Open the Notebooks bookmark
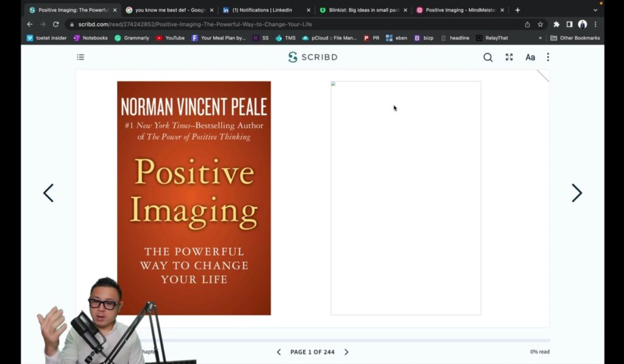624x364 pixels. pos(91,38)
